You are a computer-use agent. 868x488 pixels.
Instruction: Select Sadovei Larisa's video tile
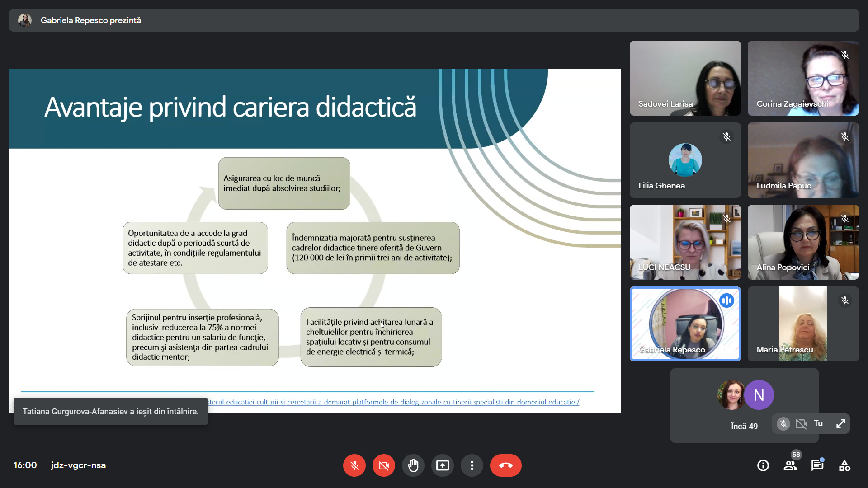685,78
